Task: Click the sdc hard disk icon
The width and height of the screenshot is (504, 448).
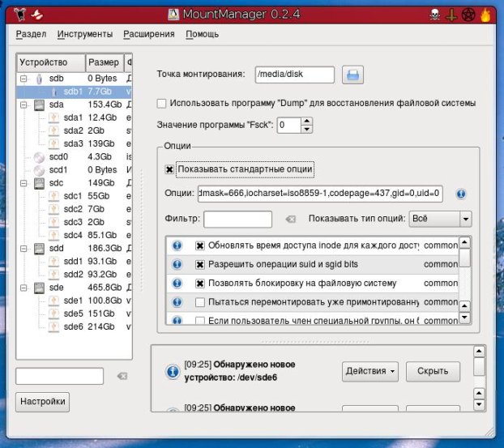Action: (39, 184)
